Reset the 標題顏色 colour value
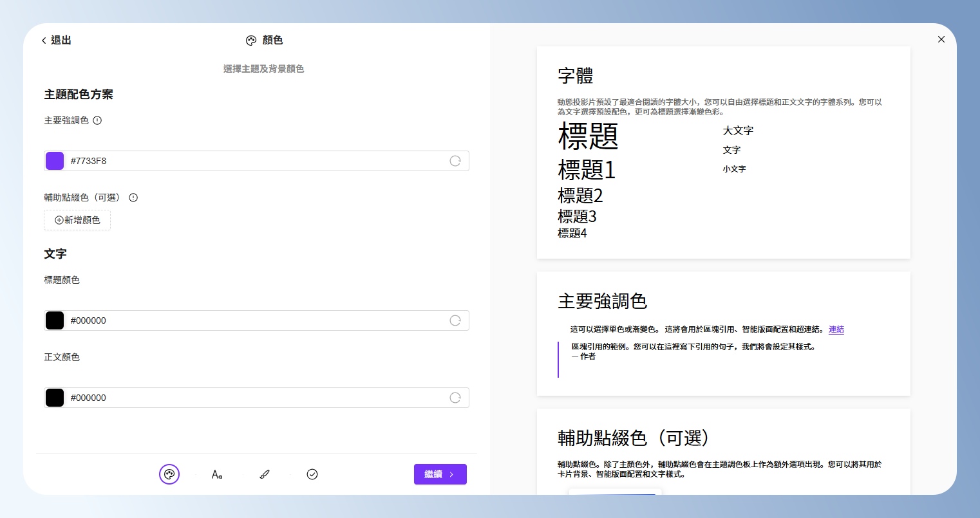 pos(455,320)
